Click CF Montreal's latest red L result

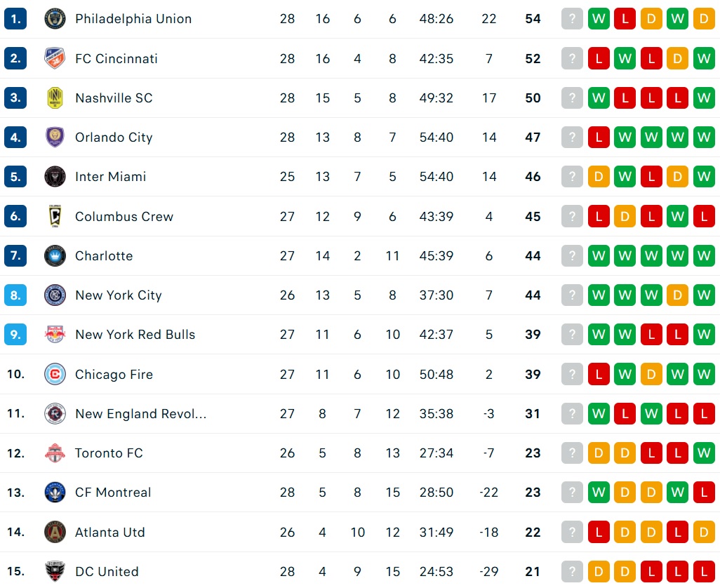pyautogui.click(x=704, y=493)
